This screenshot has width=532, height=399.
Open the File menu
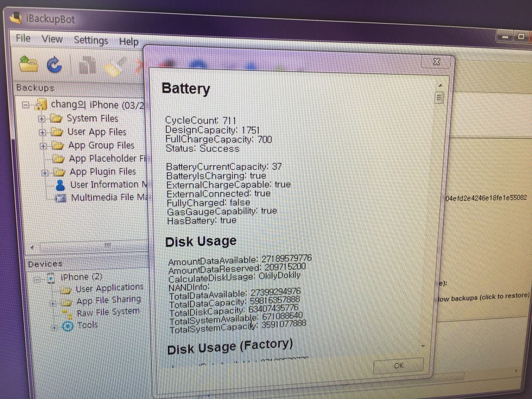23,39
